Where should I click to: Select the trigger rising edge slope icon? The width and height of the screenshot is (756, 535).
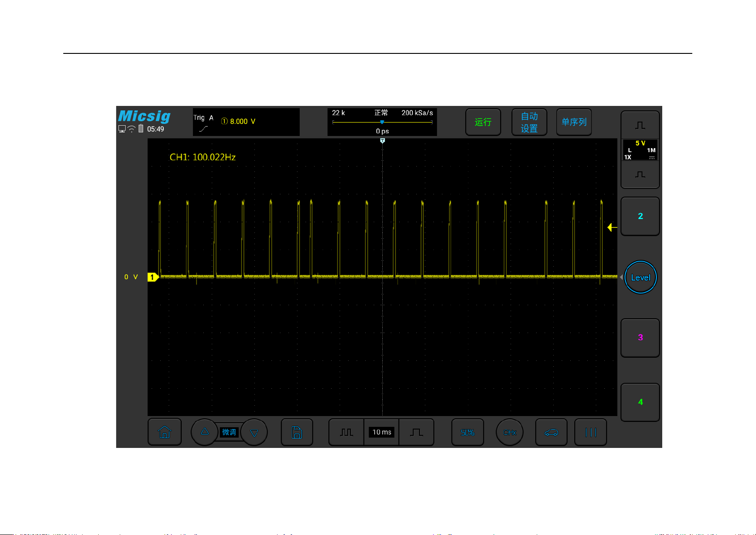[204, 129]
